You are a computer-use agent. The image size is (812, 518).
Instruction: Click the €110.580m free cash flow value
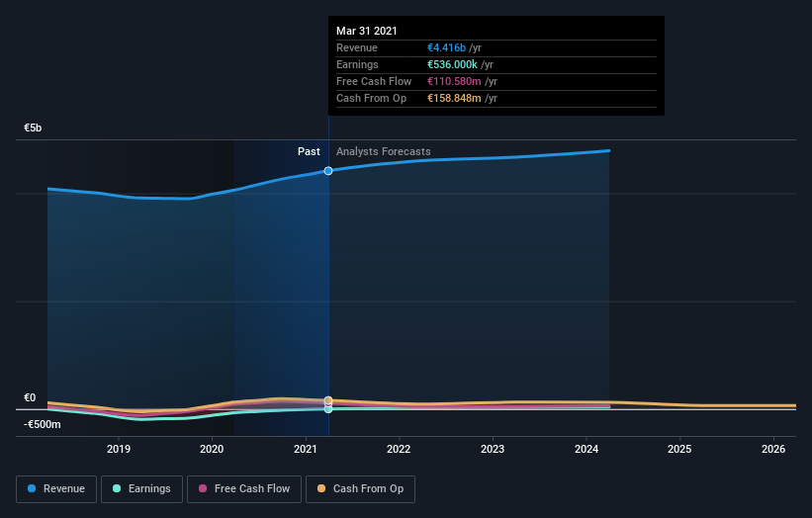click(454, 81)
